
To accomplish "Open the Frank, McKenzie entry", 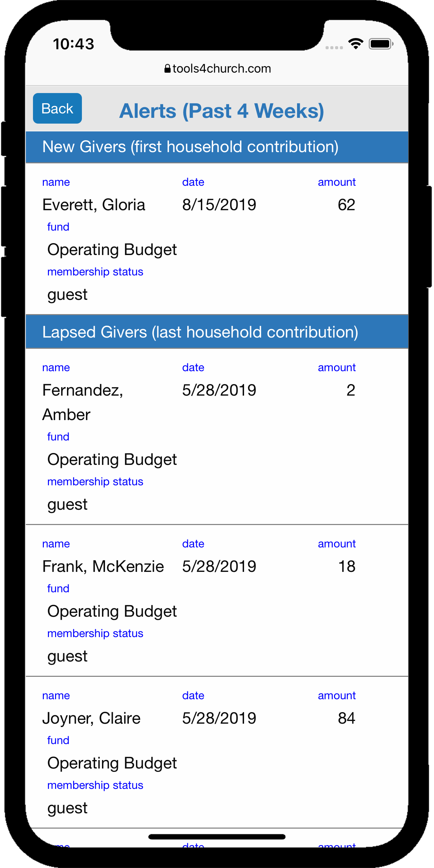I will click(103, 566).
